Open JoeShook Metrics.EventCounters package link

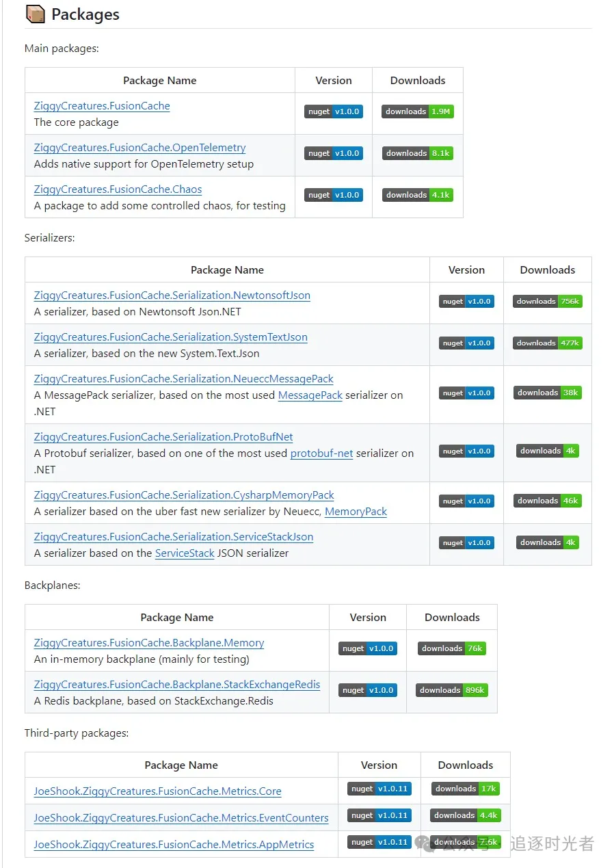(181, 818)
